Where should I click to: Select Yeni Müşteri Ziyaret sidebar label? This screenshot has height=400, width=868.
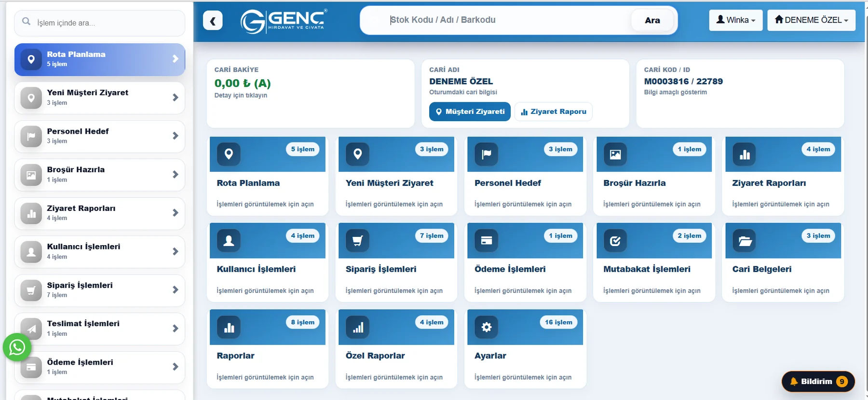pos(87,93)
